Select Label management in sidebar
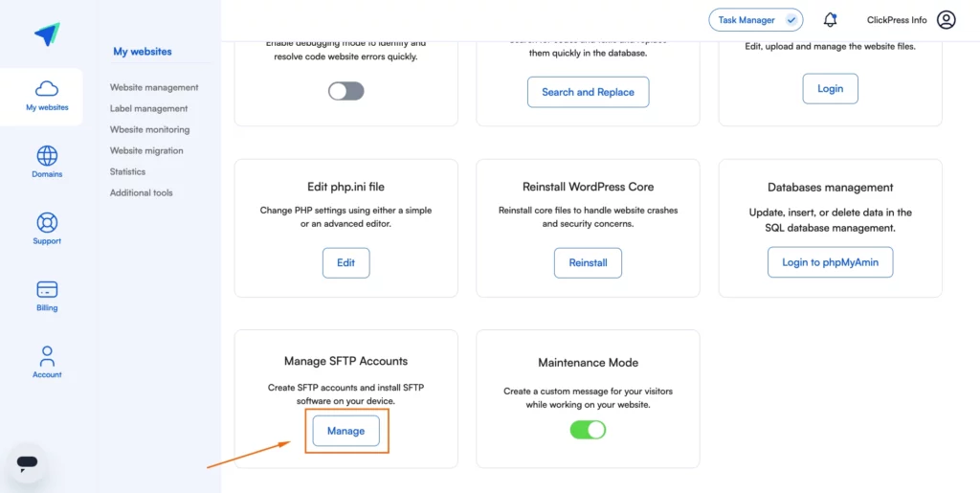Image resolution: width=980 pixels, height=493 pixels. point(148,109)
